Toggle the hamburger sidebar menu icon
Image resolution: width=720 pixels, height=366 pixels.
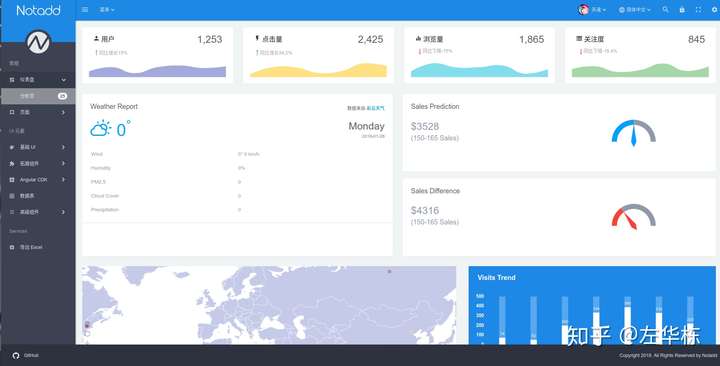tap(84, 9)
